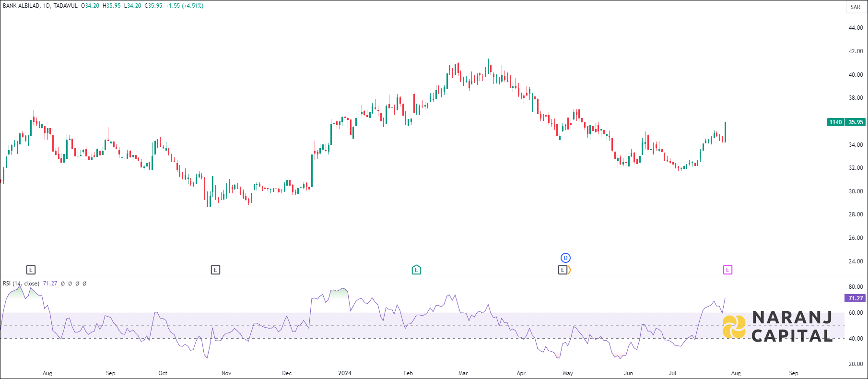Click the Dec label on time axis
The width and height of the screenshot is (868, 379).
(287, 373)
